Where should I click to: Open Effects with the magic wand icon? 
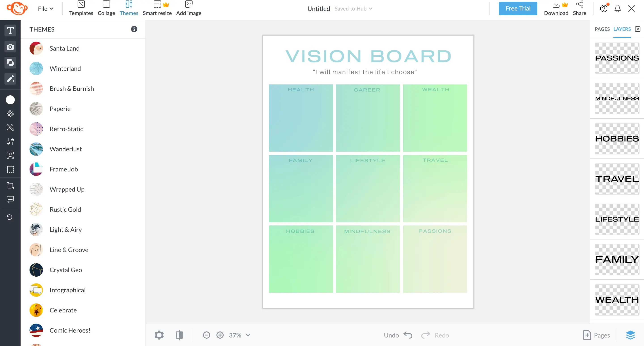point(10,128)
